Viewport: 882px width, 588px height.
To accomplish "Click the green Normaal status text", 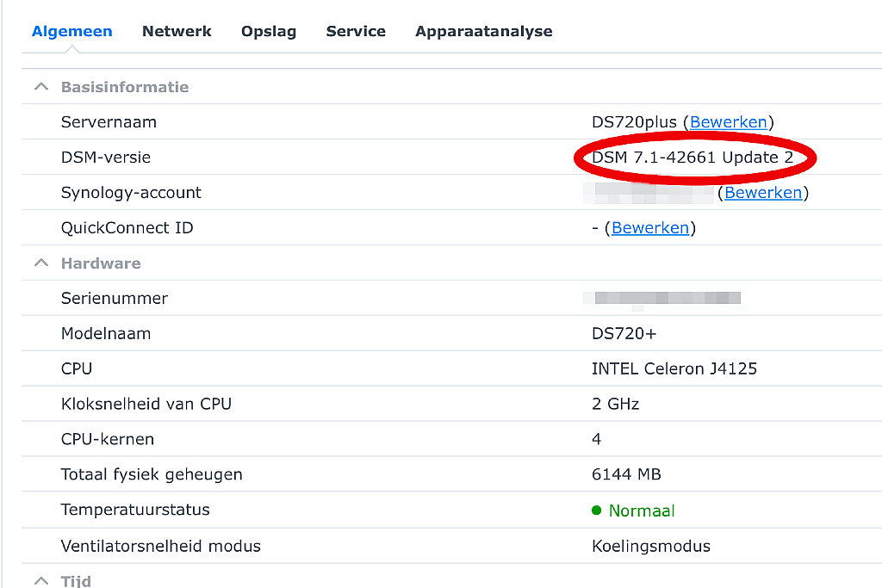I will (x=642, y=511).
